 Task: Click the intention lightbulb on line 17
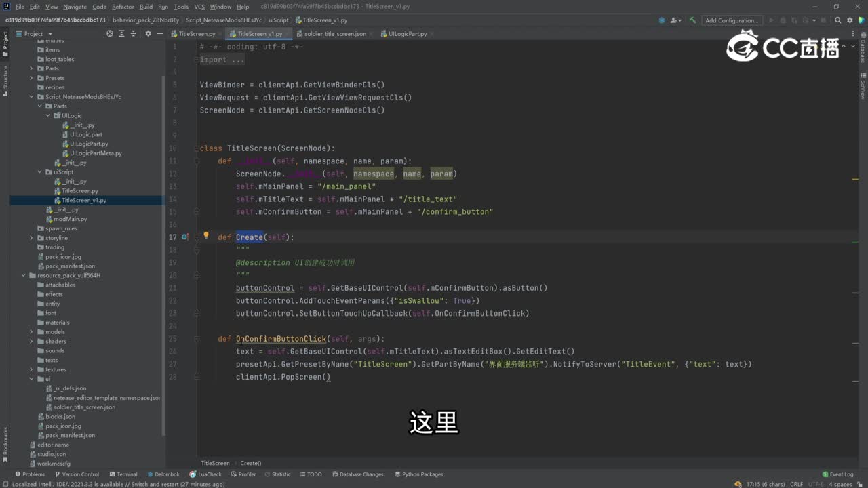point(206,237)
